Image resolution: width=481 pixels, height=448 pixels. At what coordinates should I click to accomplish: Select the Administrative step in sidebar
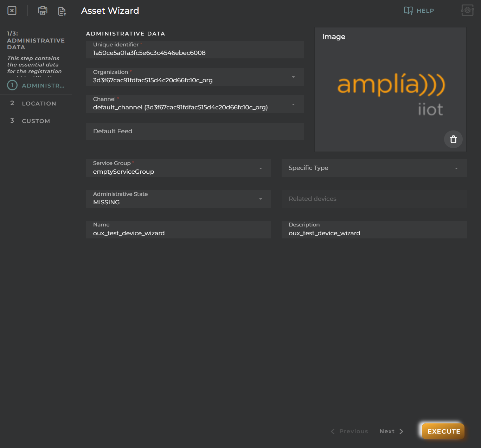[x=36, y=85]
